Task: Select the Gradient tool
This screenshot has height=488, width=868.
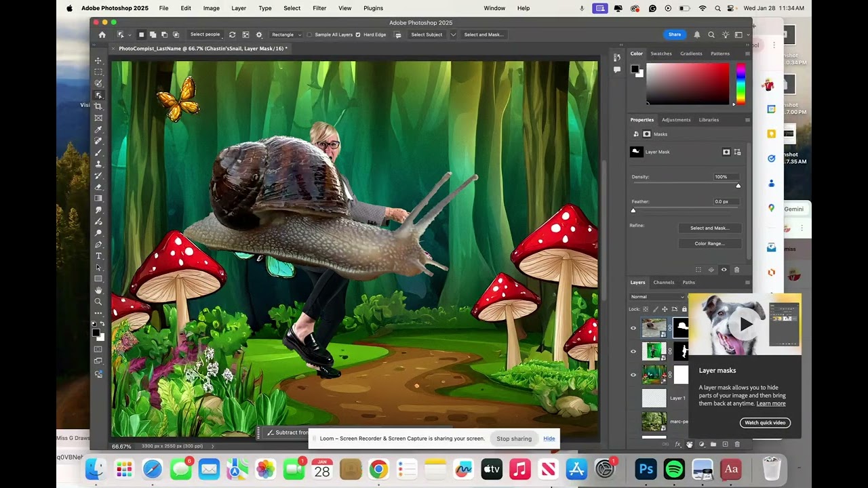Action: [98, 199]
